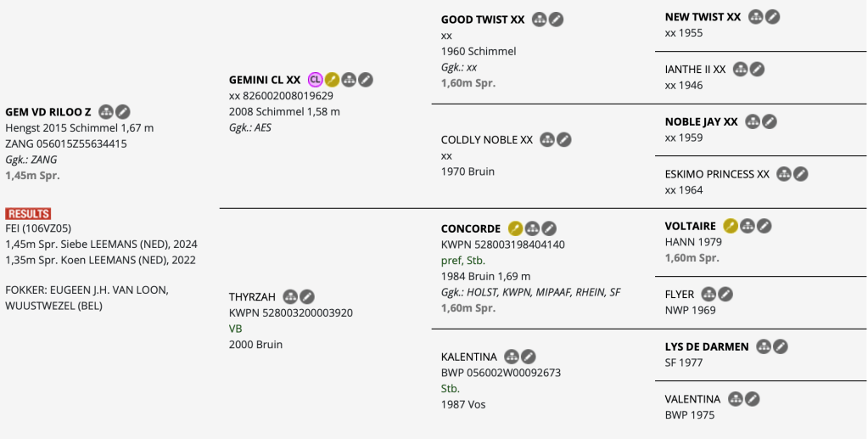Click the yellow icon next to Concorde

[516, 228]
